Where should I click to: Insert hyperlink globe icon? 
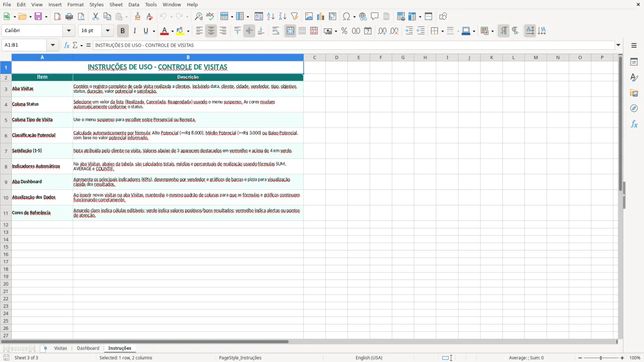[363, 17]
